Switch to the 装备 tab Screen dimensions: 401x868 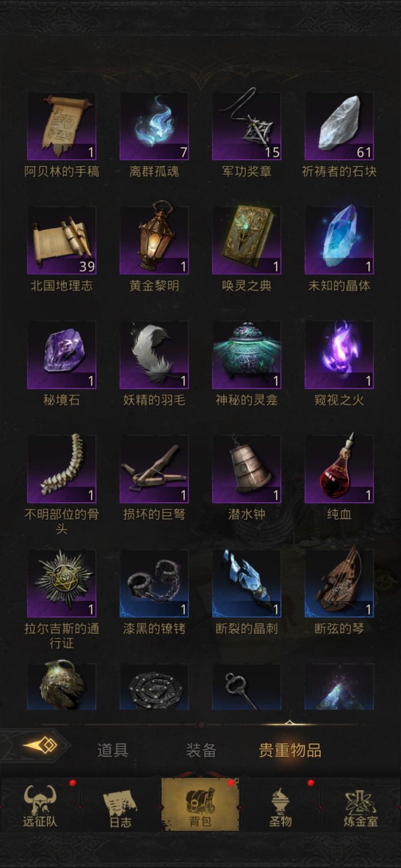pyautogui.click(x=201, y=749)
